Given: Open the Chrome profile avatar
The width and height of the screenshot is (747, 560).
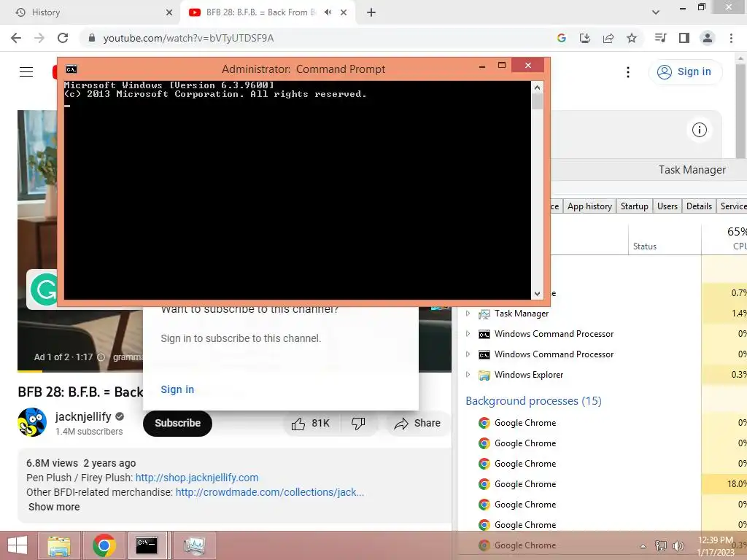Looking at the screenshot, I should click(x=708, y=38).
